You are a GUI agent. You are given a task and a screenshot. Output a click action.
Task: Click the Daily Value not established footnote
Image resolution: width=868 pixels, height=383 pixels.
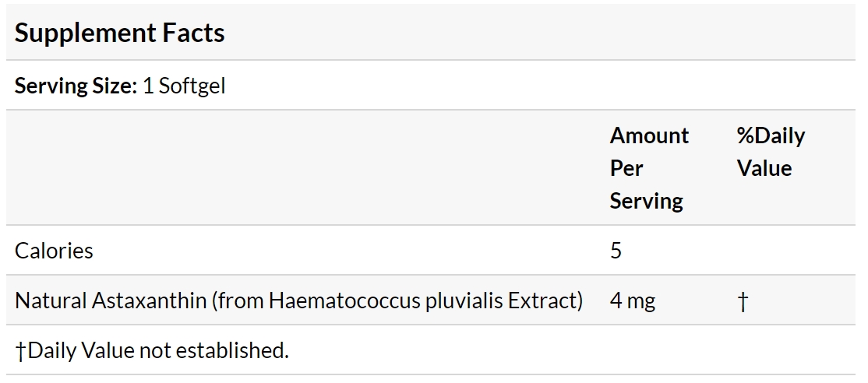[x=152, y=350]
